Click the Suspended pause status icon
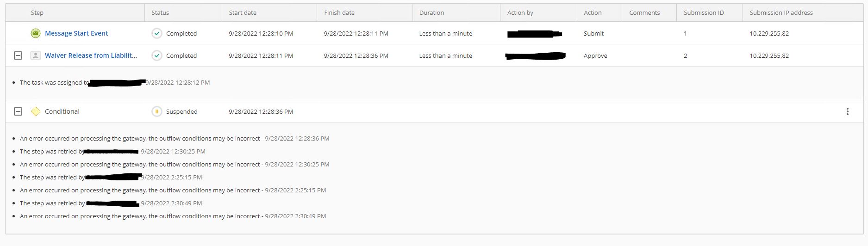This screenshot has width=868, height=246. click(157, 111)
